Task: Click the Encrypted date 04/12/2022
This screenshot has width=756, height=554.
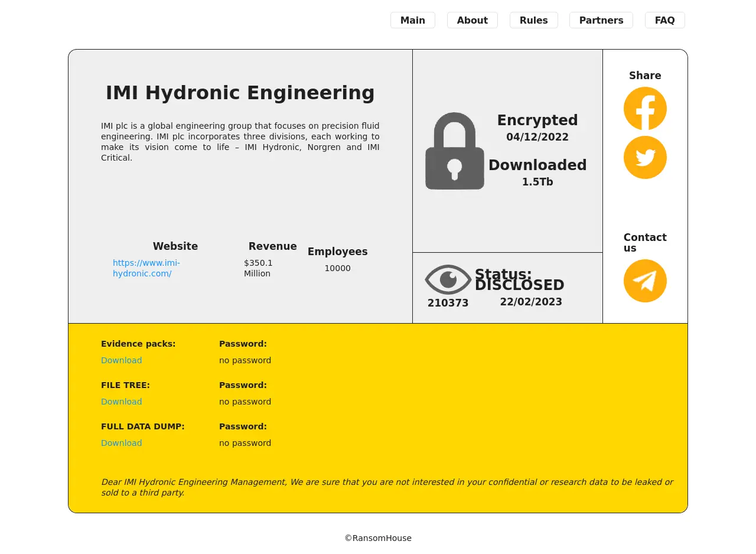Action: 537,137
